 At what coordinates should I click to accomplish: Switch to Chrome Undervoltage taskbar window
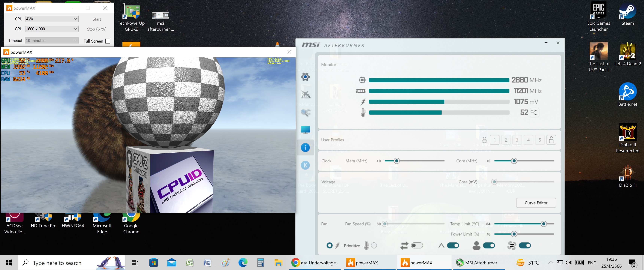click(315, 262)
